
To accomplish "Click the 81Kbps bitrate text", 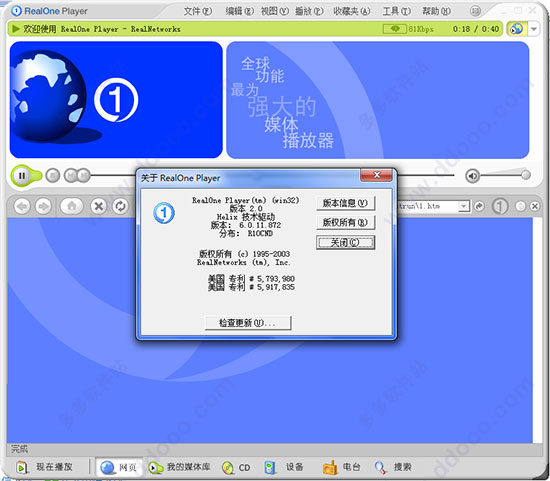I will (421, 29).
